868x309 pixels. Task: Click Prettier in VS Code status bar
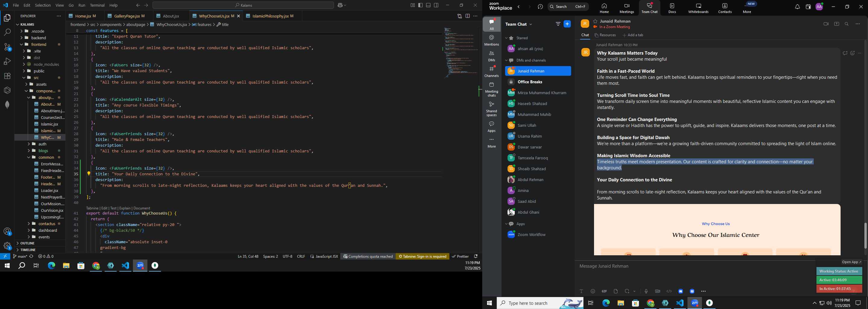pyautogui.click(x=460, y=256)
